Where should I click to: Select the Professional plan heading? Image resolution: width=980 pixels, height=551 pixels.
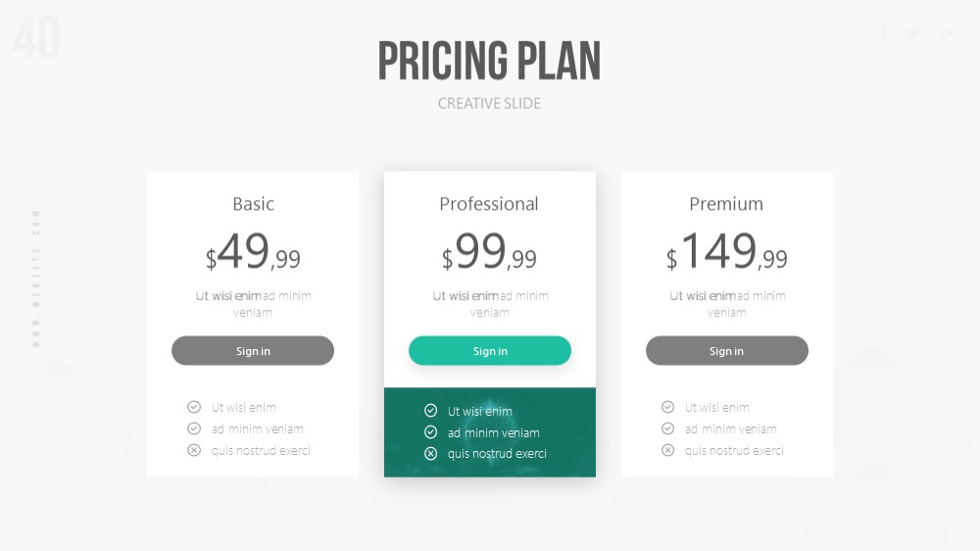[489, 204]
